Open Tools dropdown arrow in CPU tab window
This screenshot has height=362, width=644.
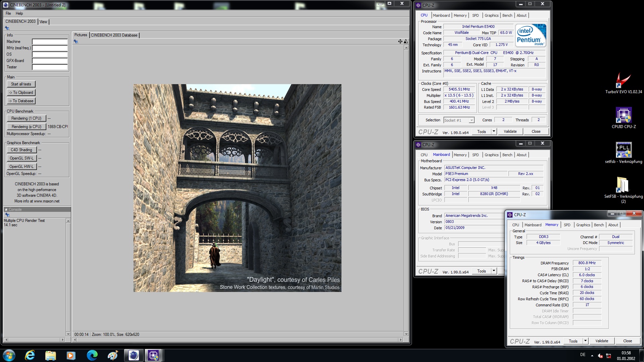point(494,131)
